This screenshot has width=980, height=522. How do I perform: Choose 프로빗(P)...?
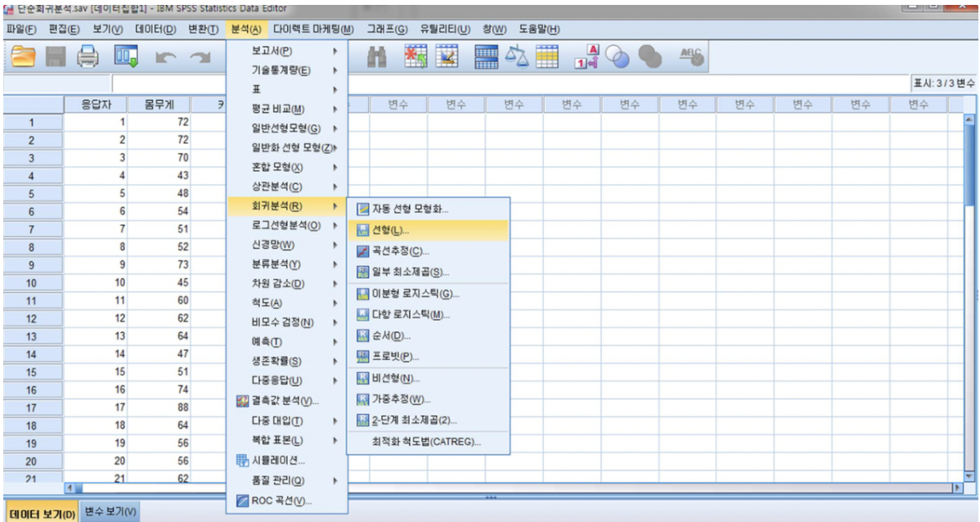(429, 357)
